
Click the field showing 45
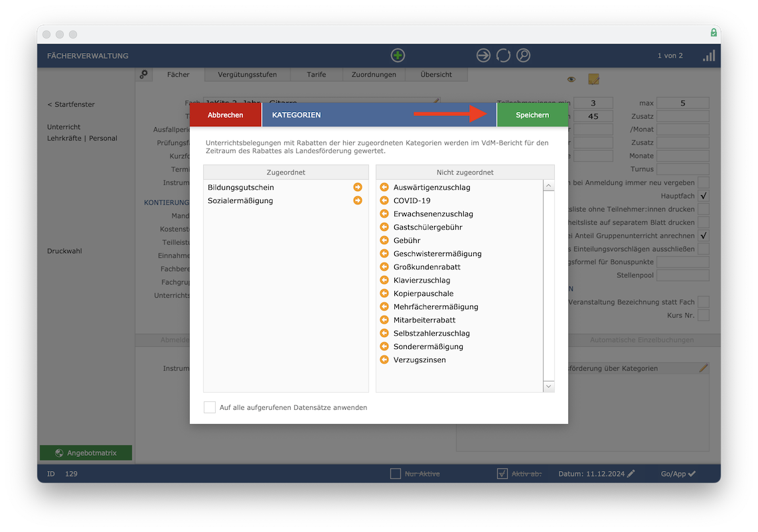coord(593,117)
